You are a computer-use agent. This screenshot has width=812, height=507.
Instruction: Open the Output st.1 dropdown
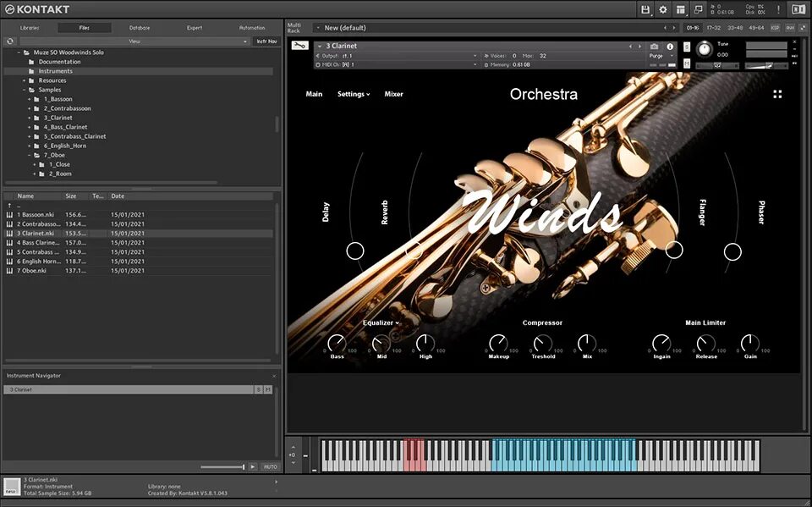(398, 56)
